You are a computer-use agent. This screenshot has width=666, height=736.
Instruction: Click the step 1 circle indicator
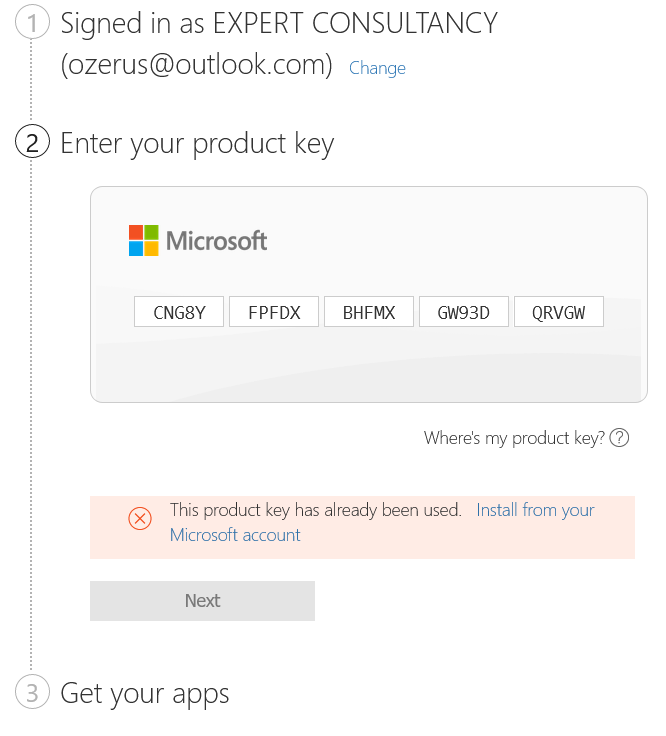(x=32, y=23)
